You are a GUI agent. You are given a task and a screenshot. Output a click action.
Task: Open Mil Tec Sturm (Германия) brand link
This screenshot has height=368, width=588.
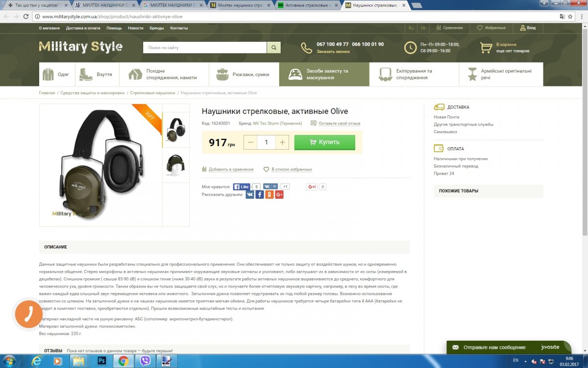point(277,123)
